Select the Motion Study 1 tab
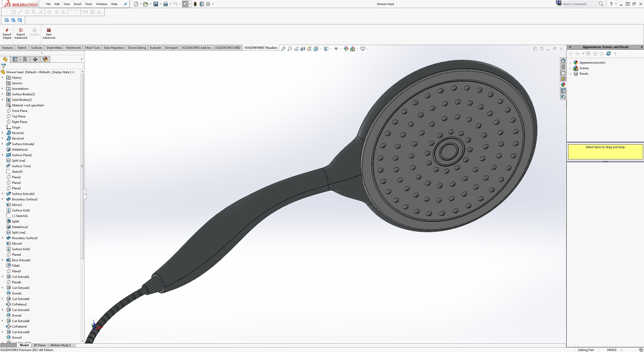The width and height of the screenshot is (644, 352). click(61, 345)
